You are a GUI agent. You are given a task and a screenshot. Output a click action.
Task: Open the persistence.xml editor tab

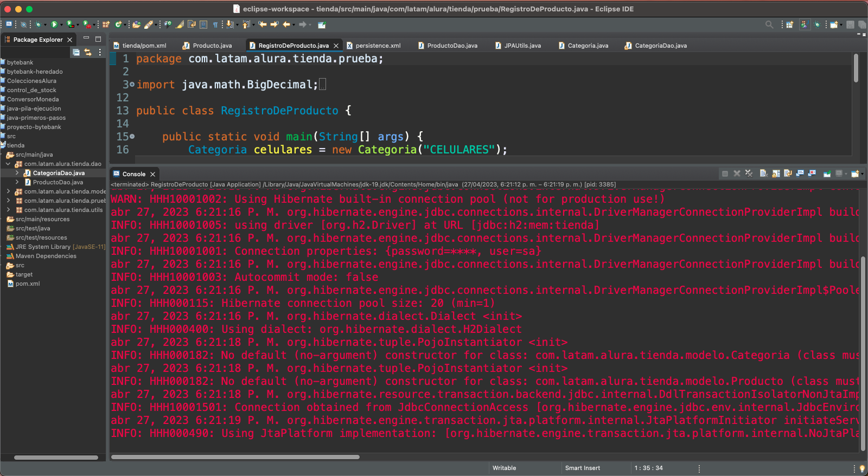[x=374, y=46]
